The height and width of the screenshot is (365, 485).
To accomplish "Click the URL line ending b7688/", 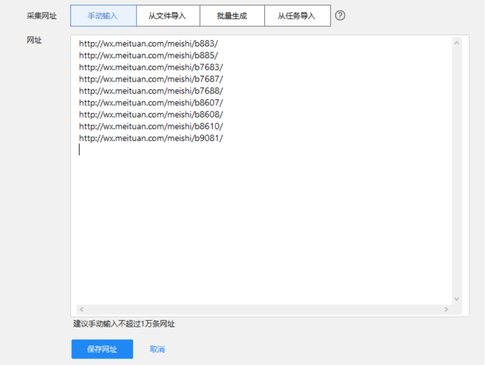I will click(151, 91).
